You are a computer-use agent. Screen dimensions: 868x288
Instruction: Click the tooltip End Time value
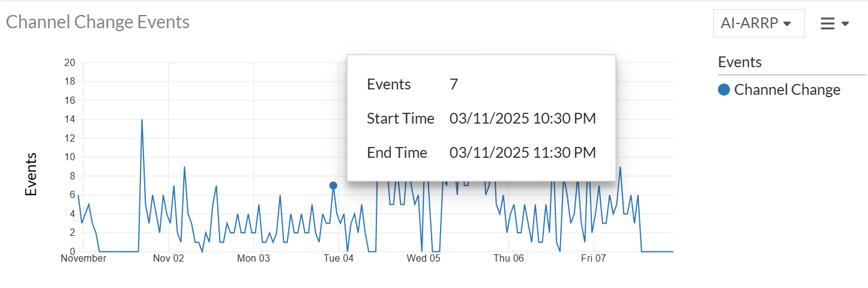click(522, 153)
